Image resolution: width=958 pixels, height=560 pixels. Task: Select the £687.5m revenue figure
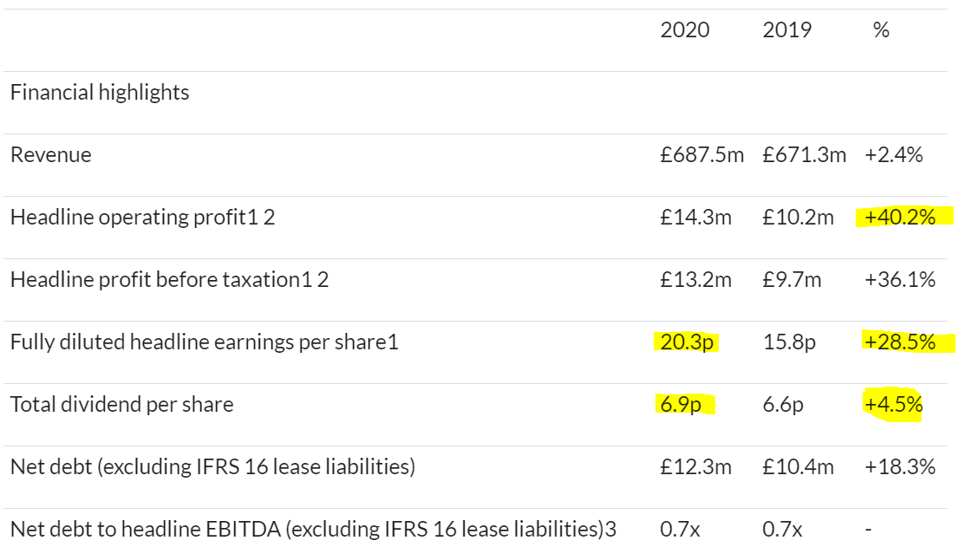click(702, 155)
